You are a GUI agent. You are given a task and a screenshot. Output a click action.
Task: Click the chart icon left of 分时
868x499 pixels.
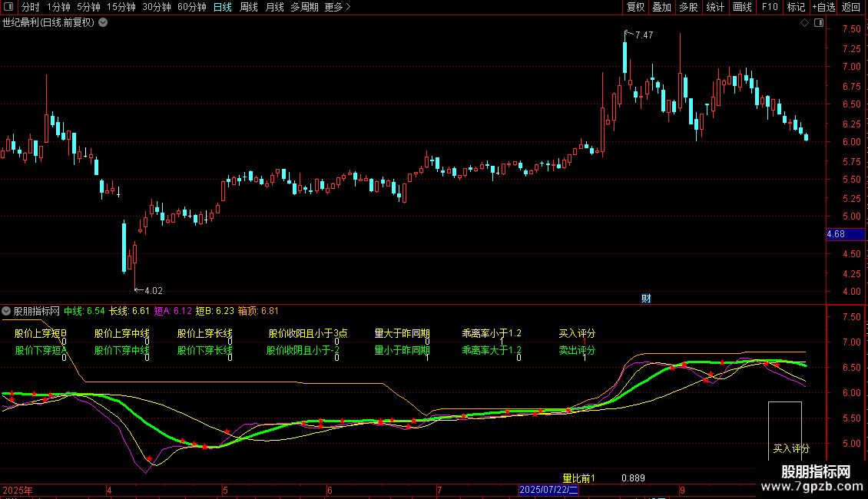(9, 7)
